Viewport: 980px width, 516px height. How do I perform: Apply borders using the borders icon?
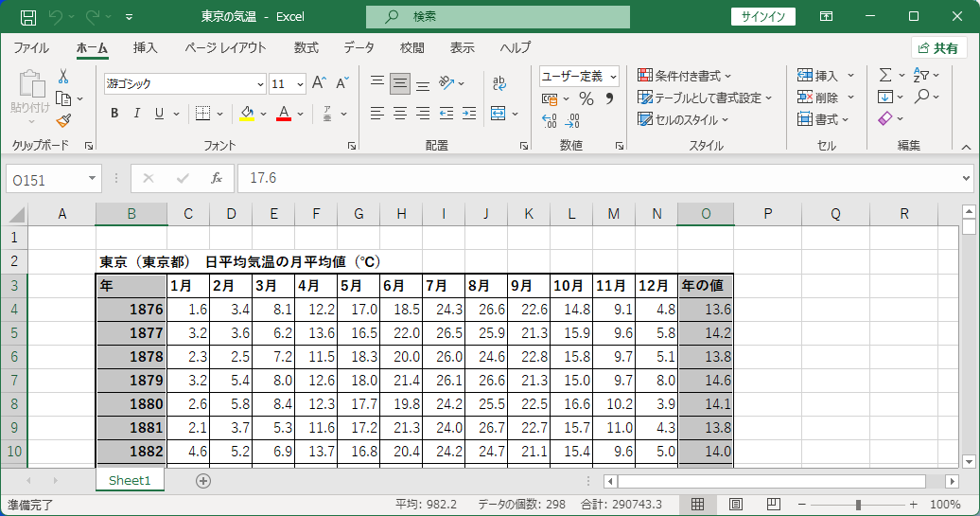pos(202,114)
